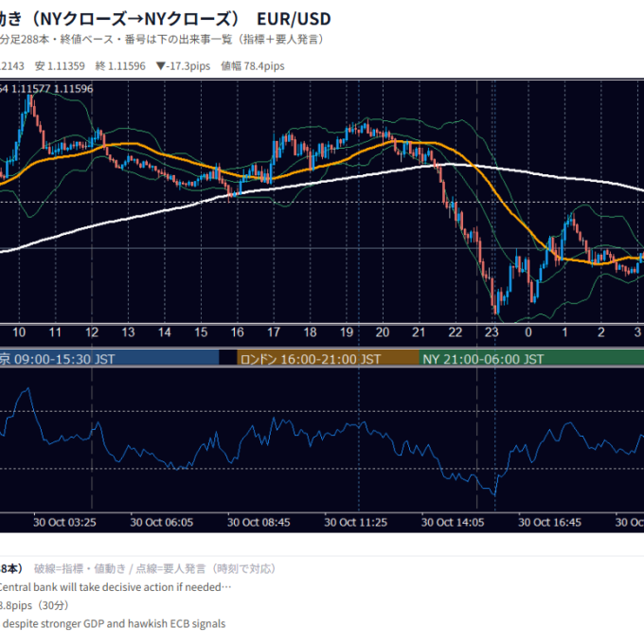Click the 30 Oct 11:25 time label
Screen dimensions: 644x644
356,523
